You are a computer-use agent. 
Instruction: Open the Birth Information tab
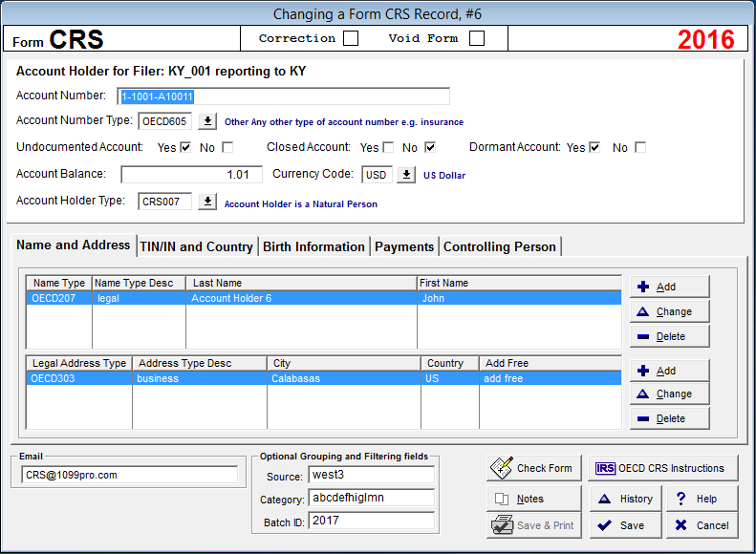tap(313, 246)
